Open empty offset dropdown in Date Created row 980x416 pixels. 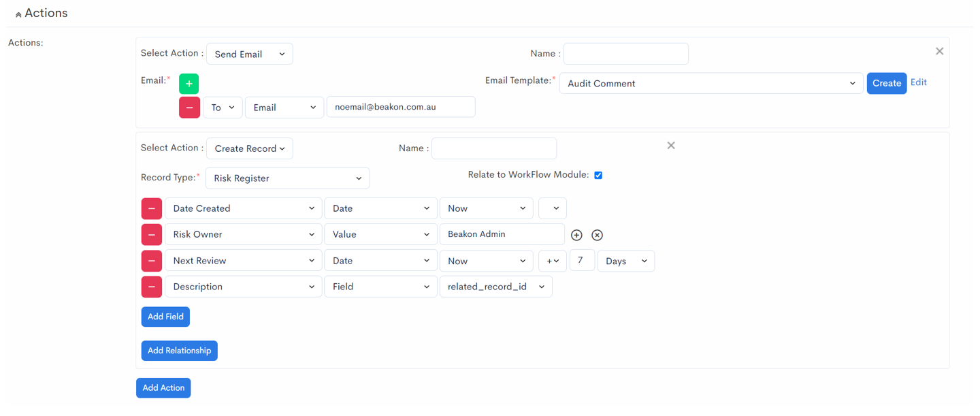553,208
